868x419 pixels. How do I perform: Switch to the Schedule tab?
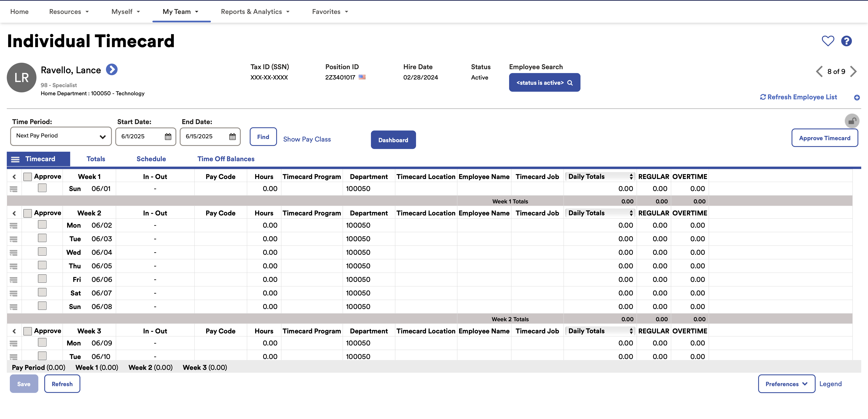pyautogui.click(x=151, y=159)
